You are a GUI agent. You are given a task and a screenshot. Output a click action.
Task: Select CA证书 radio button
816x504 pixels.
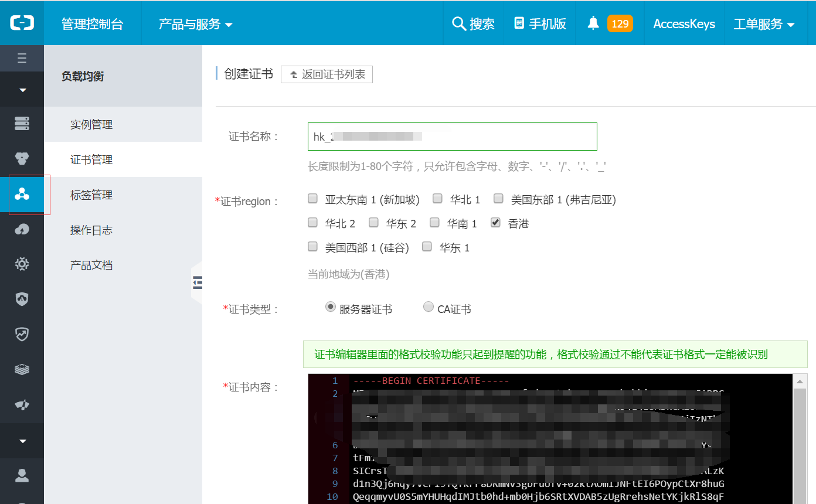point(429,307)
